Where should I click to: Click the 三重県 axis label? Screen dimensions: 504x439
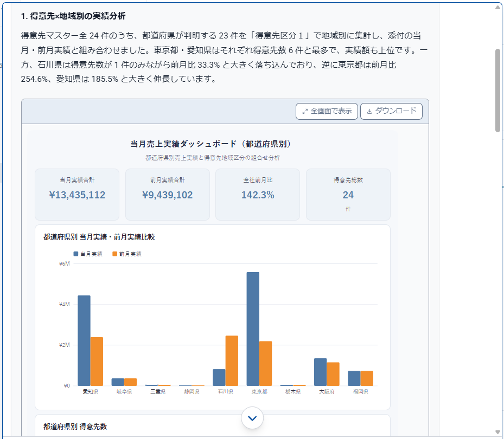158,392
